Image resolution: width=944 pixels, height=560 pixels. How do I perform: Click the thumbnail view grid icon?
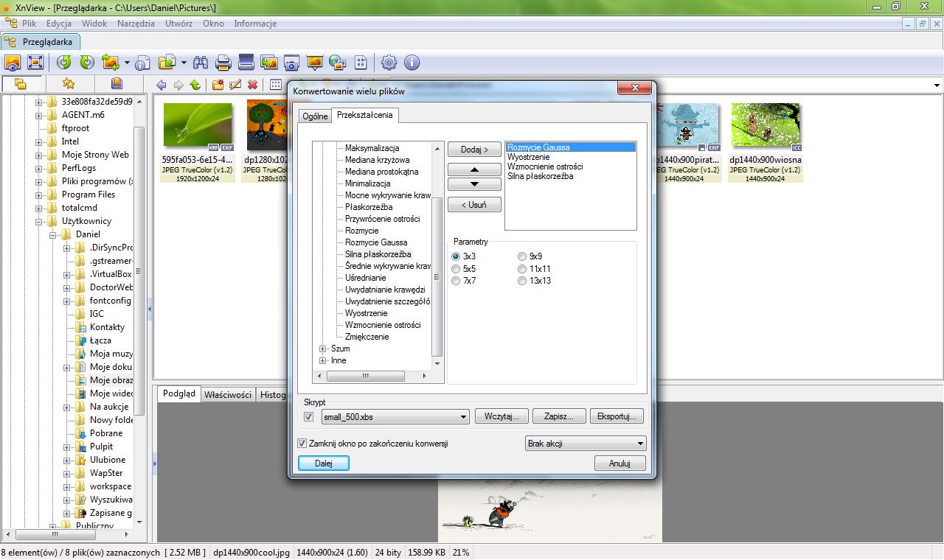click(x=275, y=85)
